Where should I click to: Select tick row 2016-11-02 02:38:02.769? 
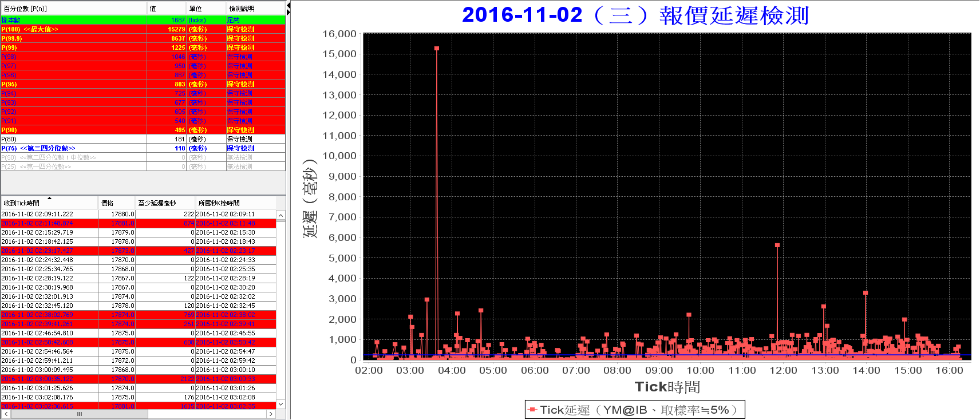tap(139, 315)
